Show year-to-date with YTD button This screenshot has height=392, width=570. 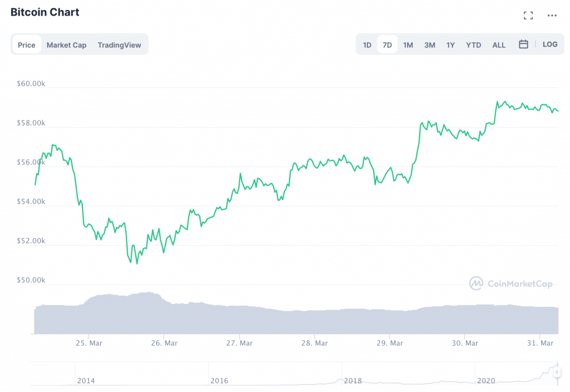tap(474, 45)
